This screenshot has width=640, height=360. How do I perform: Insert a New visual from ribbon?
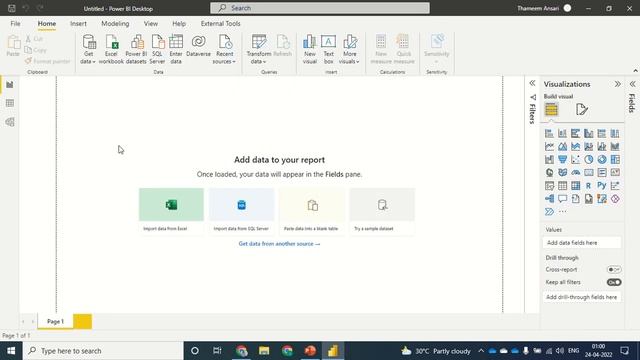pyautogui.click(x=310, y=49)
